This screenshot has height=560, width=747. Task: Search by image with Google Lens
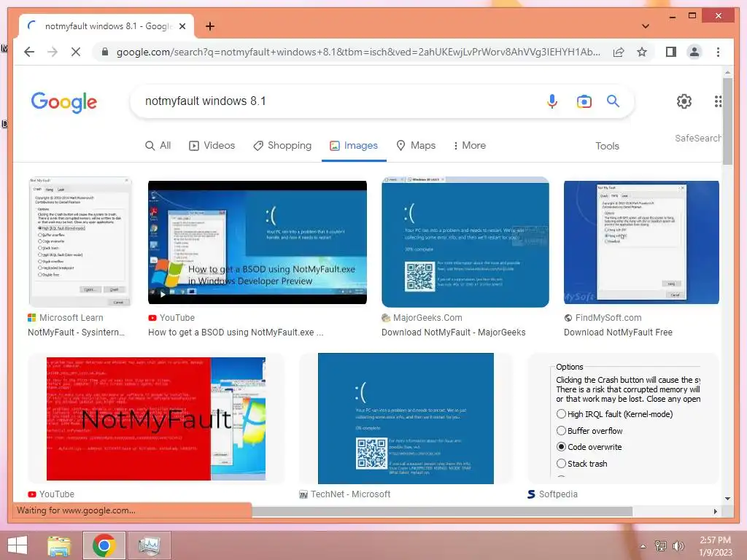click(584, 101)
